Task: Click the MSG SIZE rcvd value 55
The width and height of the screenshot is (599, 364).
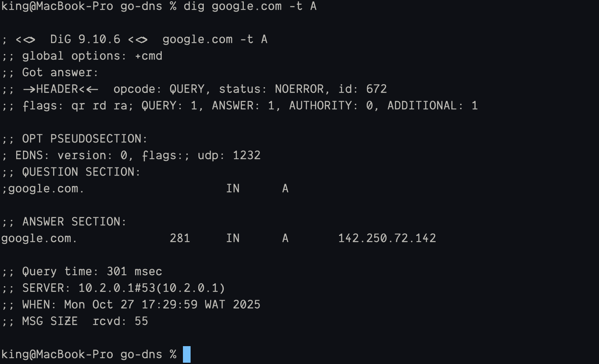Action: pos(141,321)
